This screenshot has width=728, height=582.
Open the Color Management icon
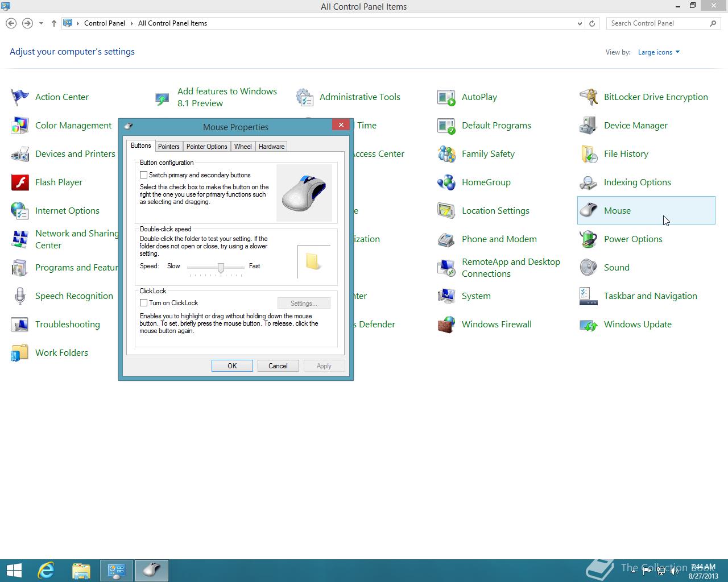20,126
